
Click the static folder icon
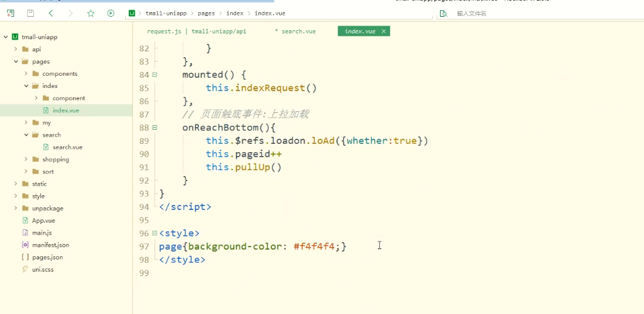click(25, 184)
